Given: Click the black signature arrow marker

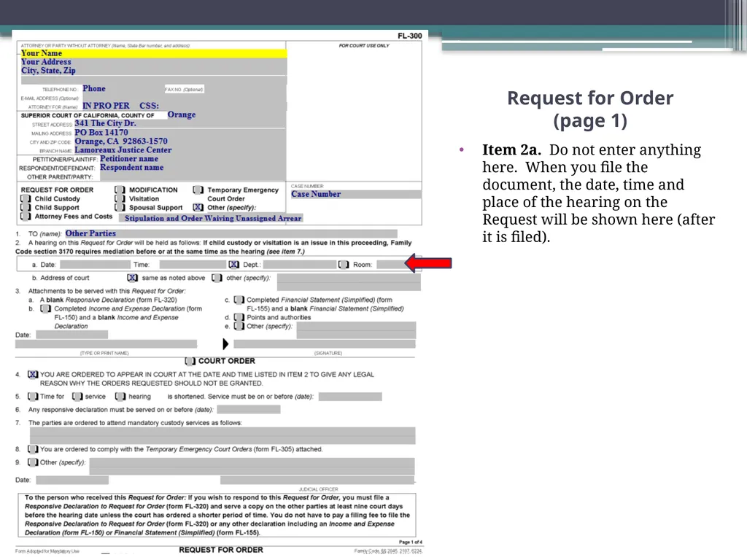Looking at the screenshot, I should tap(225, 344).
